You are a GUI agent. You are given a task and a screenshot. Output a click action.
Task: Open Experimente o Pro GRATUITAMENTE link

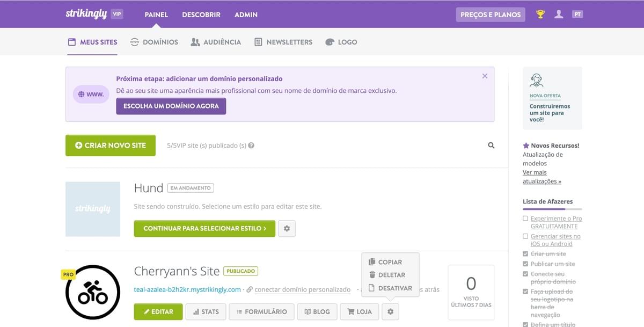pos(556,222)
